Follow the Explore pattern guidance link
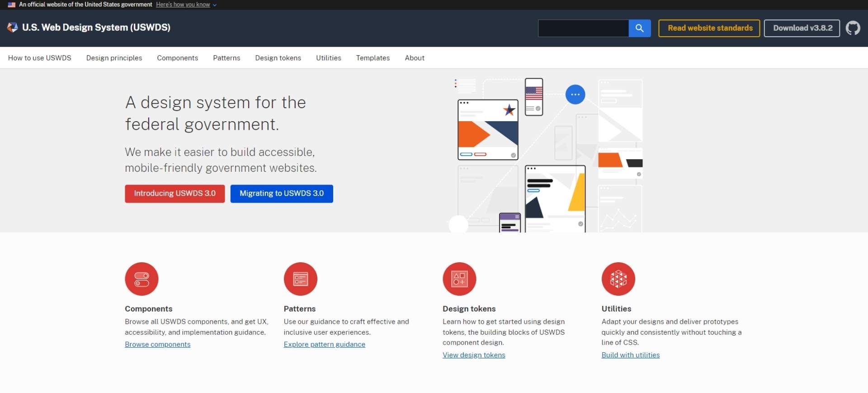 pyautogui.click(x=325, y=344)
